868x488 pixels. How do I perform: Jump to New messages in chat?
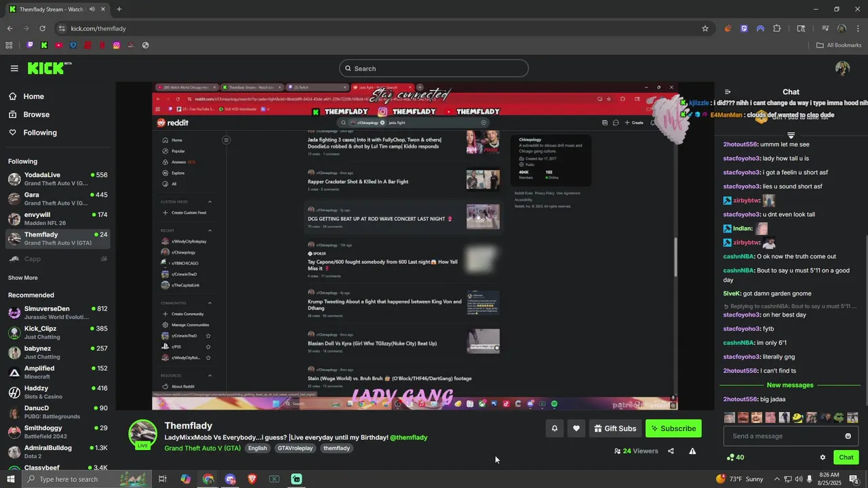[x=789, y=385]
